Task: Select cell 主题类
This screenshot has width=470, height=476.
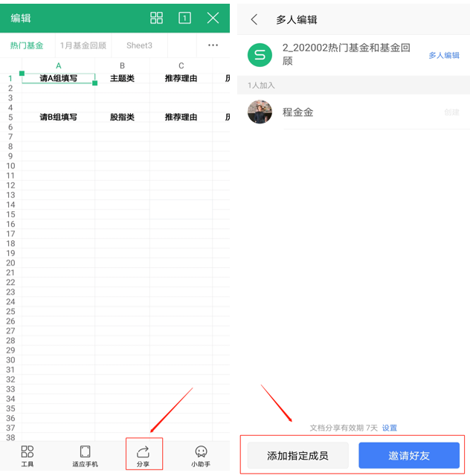Action: 122,78
